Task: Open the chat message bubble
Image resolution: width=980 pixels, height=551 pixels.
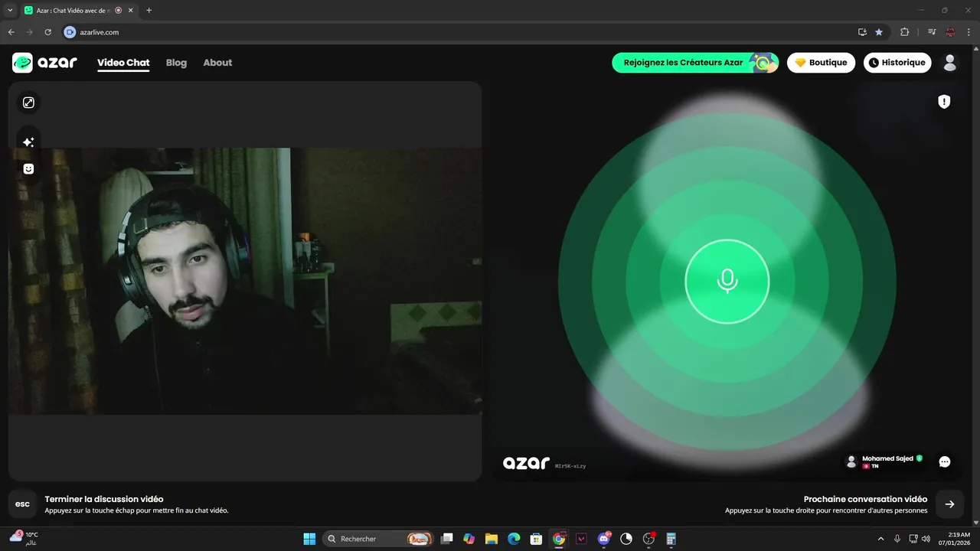Action: click(x=945, y=461)
